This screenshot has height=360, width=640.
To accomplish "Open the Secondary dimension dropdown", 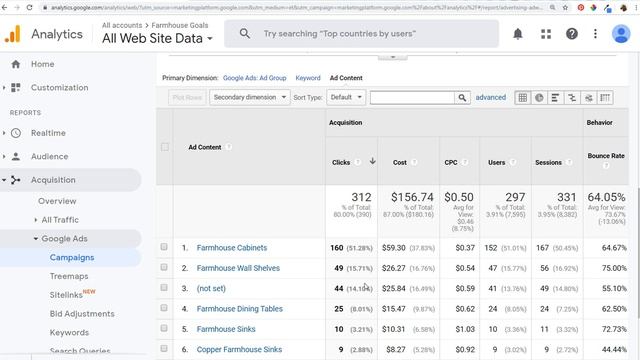I will (250, 98).
